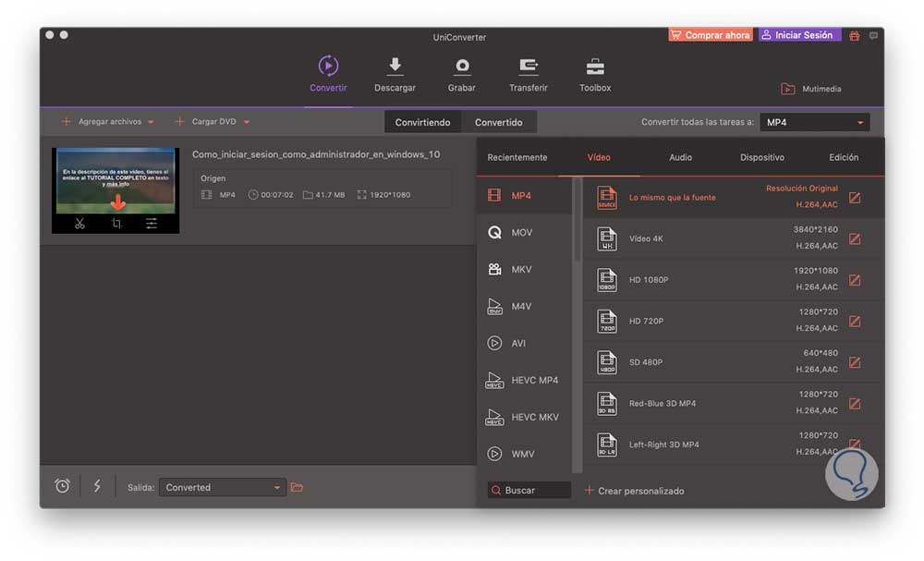The width and height of the screenshot is (924, 561).
Task: Click Cargar DVD button
Action: [x=206, y=121]
